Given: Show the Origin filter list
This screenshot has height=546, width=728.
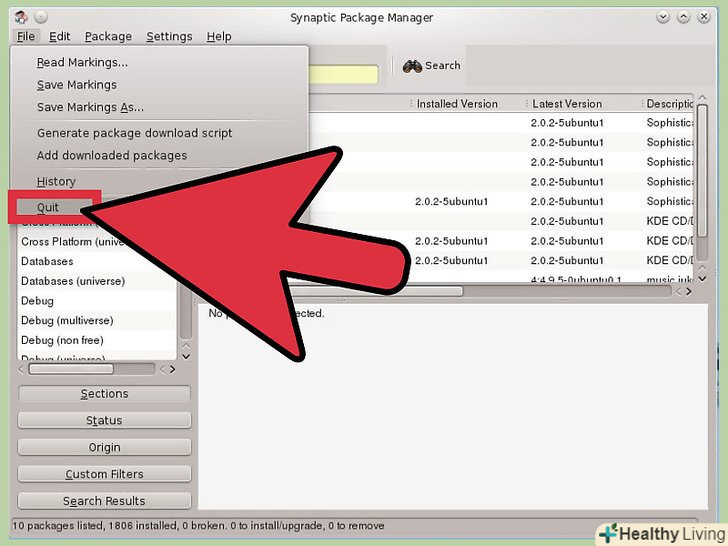Looking at the screenshot, I should click(104, 448).
